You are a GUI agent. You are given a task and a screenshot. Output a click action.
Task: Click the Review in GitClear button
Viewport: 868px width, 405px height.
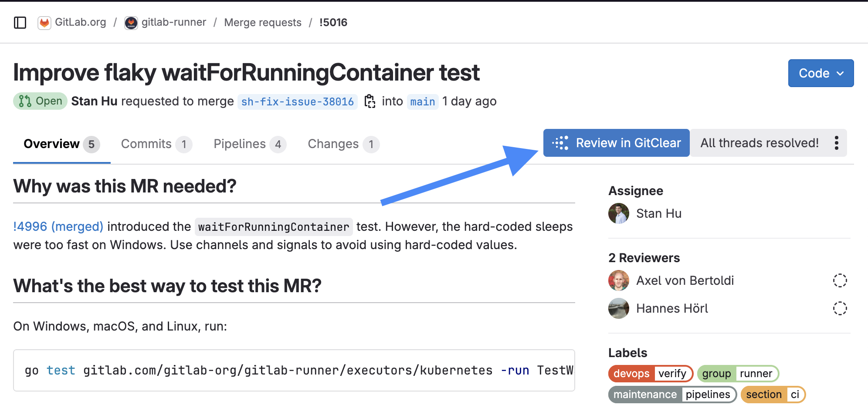click(616, 143)
